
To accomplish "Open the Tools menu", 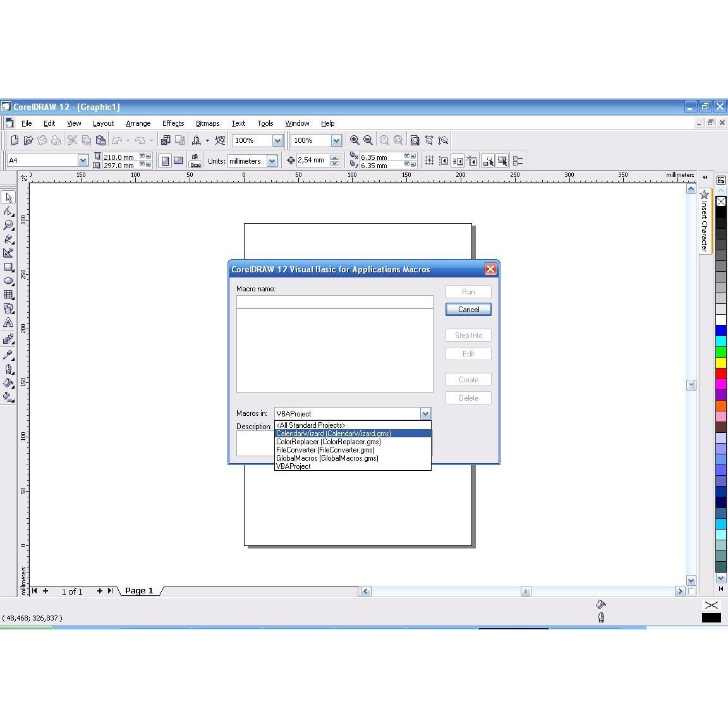I will tap(265, 123).
